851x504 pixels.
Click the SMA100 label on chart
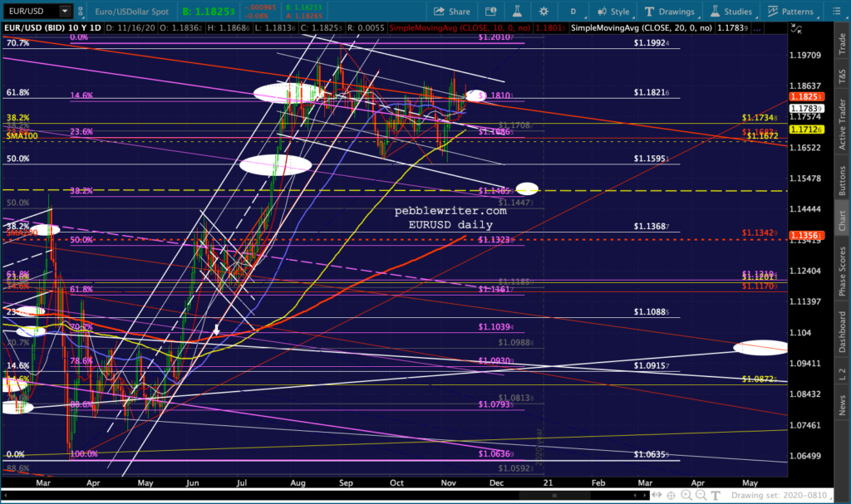22,135
